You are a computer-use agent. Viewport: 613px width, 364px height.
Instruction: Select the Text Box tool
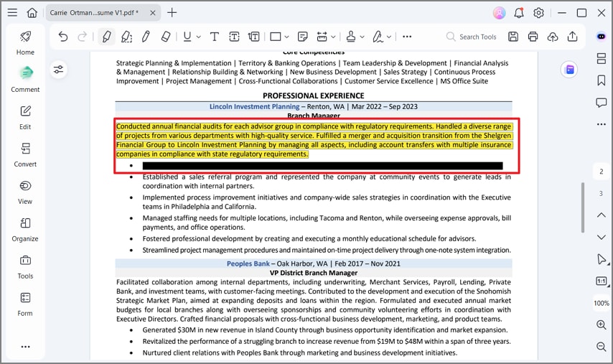tap(234, 37)
